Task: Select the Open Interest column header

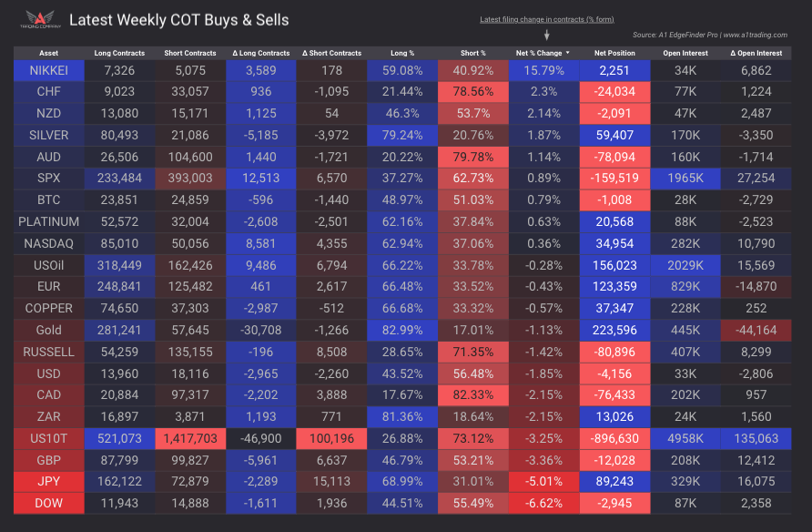Action: [x=686, y=53]
